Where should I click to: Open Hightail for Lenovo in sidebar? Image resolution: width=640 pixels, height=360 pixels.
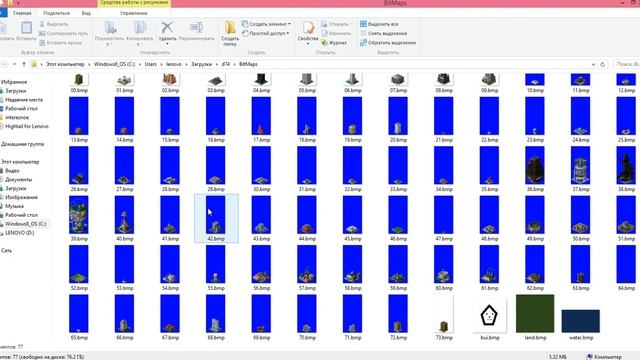(x=27, y=126)
